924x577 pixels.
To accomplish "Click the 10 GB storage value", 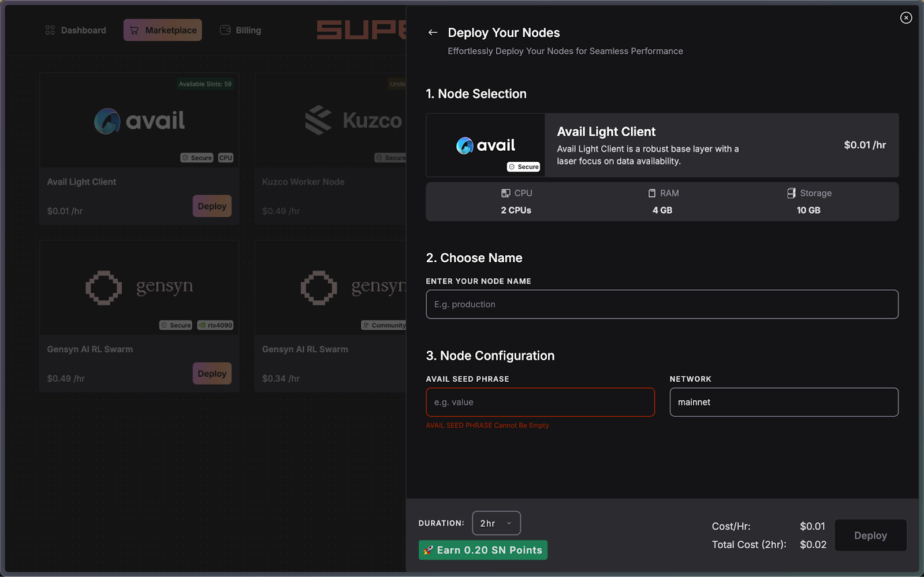I will pyautogui.click(x=808, y=210).
